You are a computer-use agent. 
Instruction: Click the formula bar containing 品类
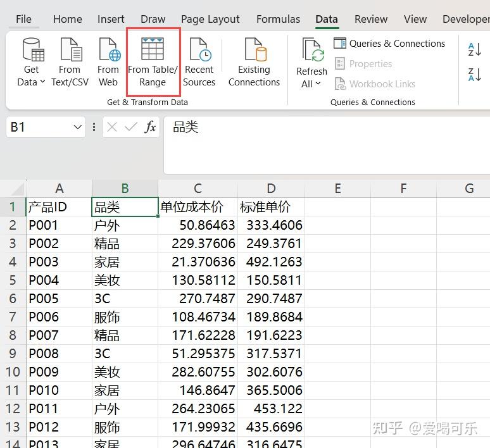(x=327, y=145)
